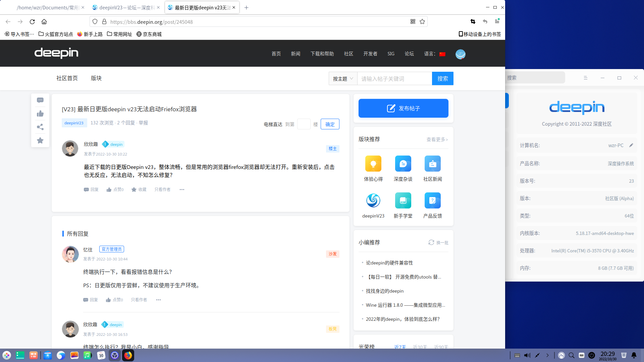
Task: Toggle favorite star in floating sidebar
Action: (40, 140)
